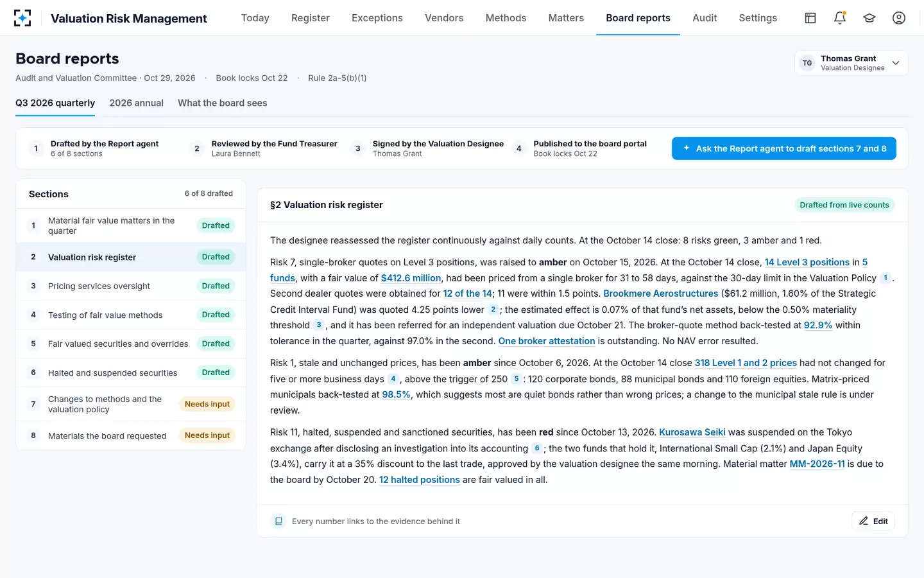Click step 3 Signed by the Valuation Designee

[x=427, y=148]
